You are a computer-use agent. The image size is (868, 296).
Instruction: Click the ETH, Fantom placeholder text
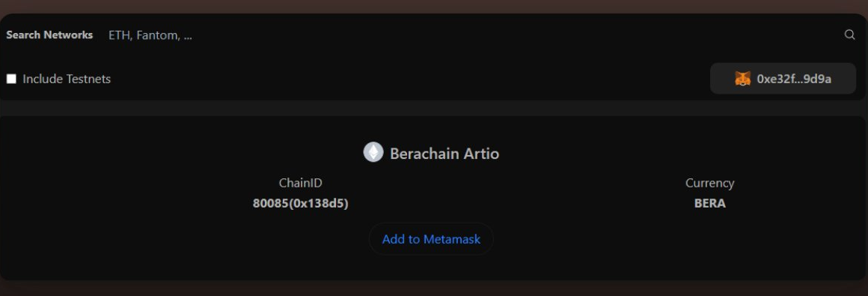[x=150, y=35]
